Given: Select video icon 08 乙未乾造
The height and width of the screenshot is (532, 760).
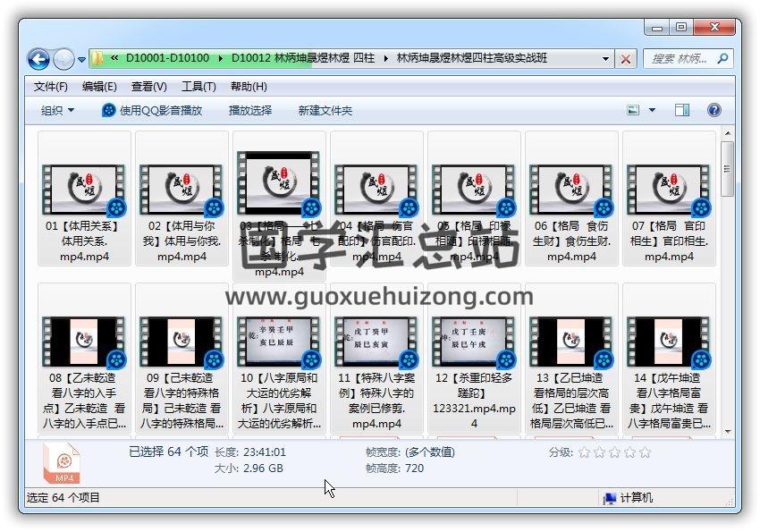Looking at the screenshot, I should pos(83,342).
